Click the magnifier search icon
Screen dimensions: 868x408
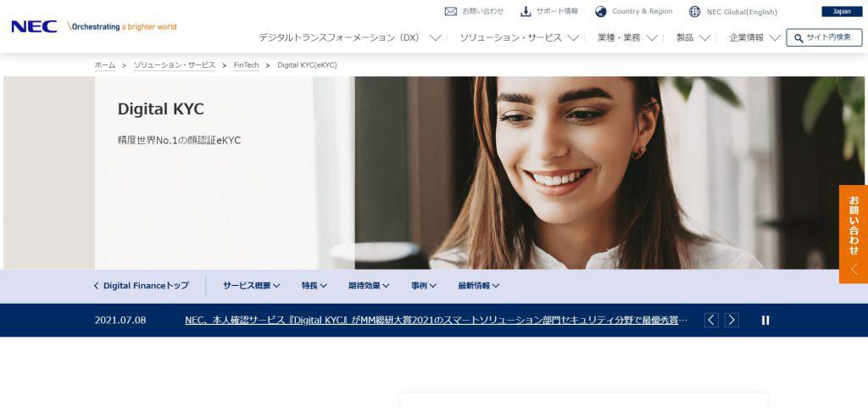point(798,38)
